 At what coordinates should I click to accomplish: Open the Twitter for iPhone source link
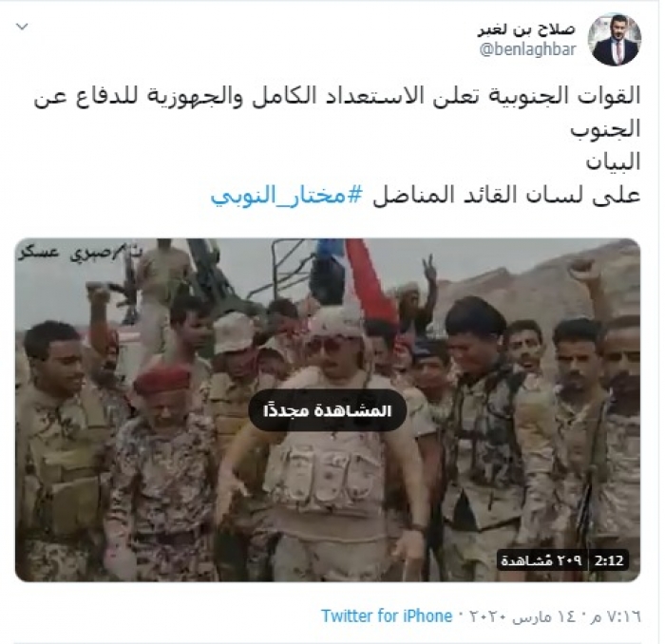387,616
